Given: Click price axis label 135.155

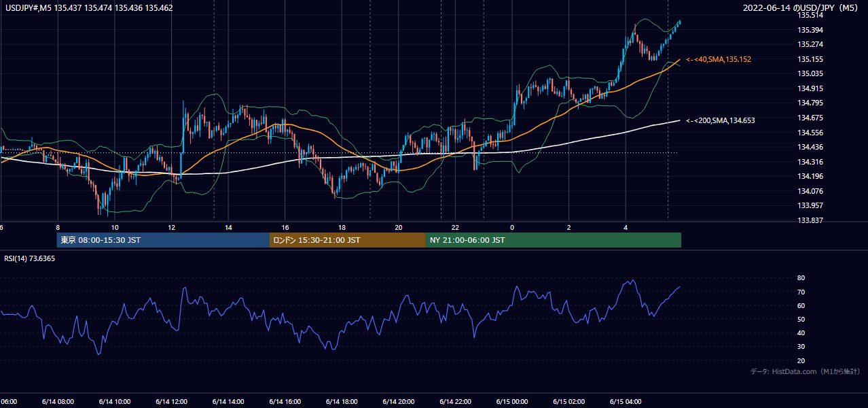Looking at the screenshot, I should click(810, 59).
